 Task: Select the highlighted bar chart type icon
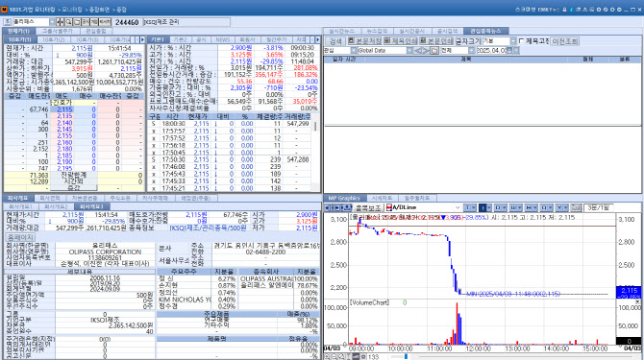pyautogui.click(x=485, y=208)
